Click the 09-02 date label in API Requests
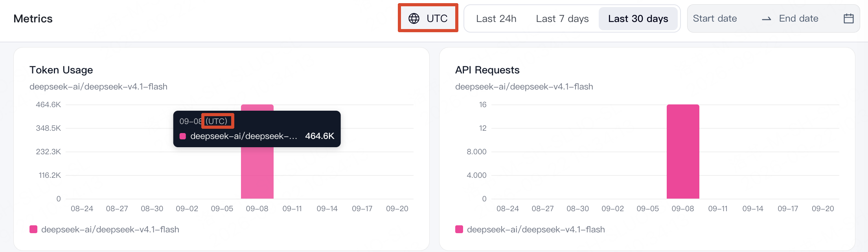The width and height of the screenshot is (868, 252). 612,208
